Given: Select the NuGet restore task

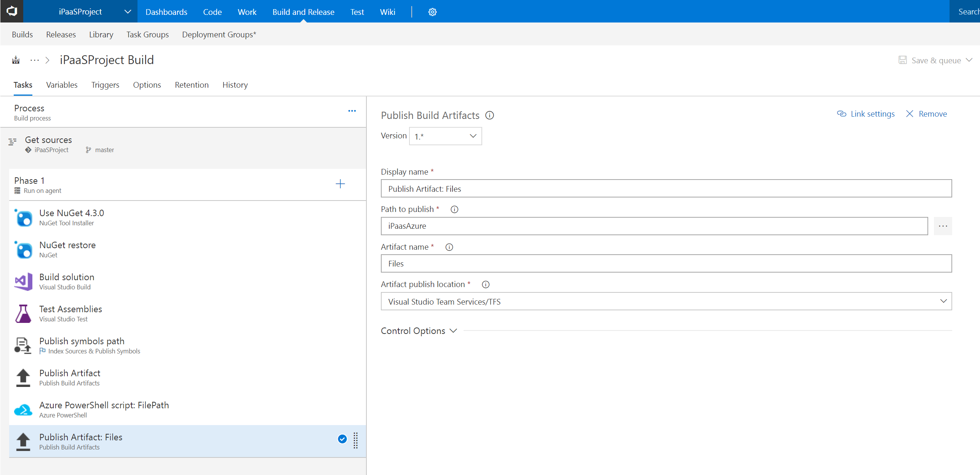Looking at the screenshot, I should click(x=188, y=250).
